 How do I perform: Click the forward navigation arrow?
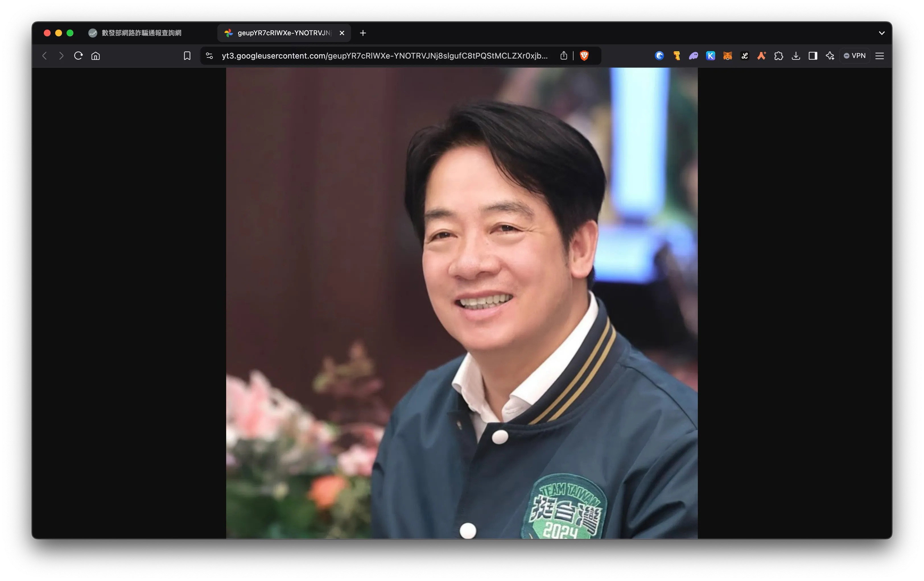coord(61,56)
